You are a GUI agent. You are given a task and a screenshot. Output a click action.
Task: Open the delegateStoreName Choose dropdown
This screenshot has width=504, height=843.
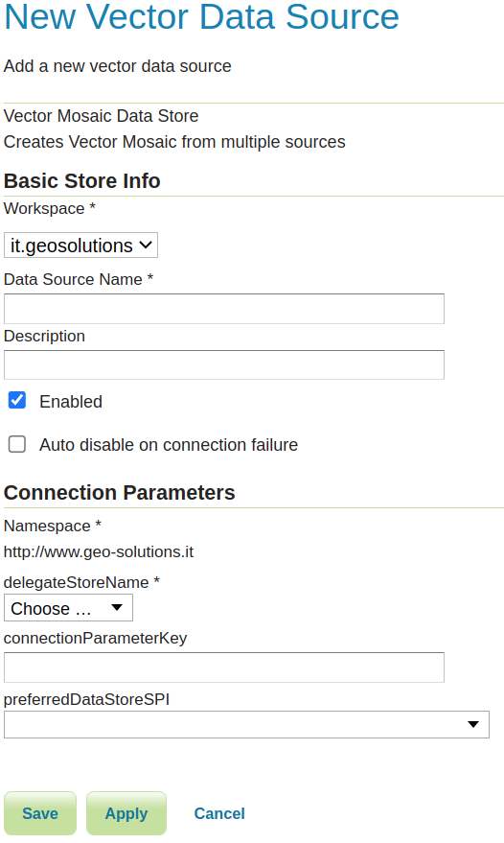pos(68,608)
